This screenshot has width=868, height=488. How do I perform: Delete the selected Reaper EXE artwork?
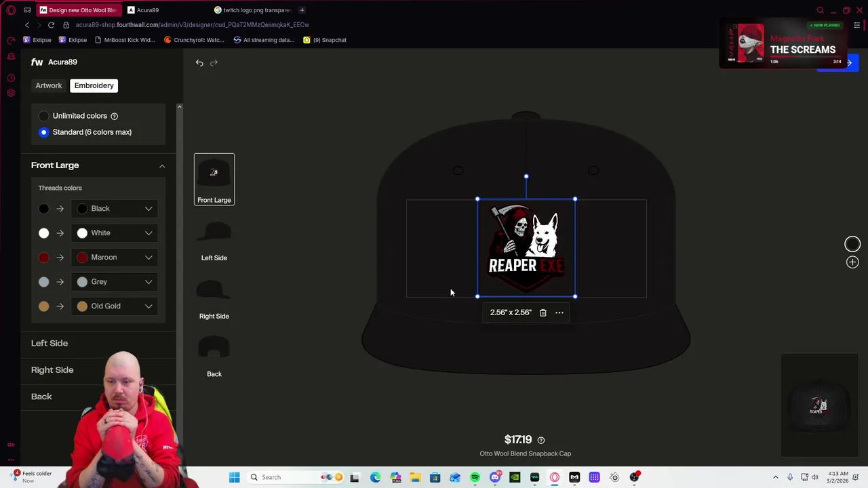(542, 312)
